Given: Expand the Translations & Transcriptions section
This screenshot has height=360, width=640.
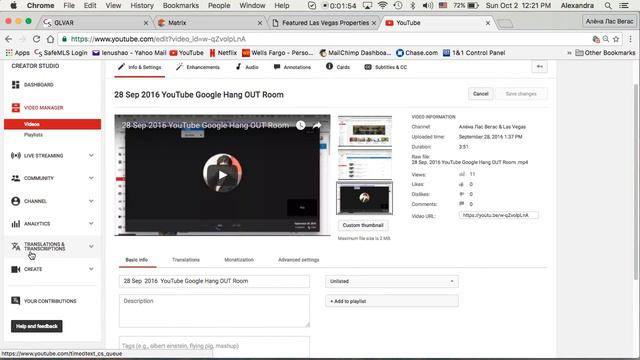Looking at the screenshot, I should (x=91, y=246).
